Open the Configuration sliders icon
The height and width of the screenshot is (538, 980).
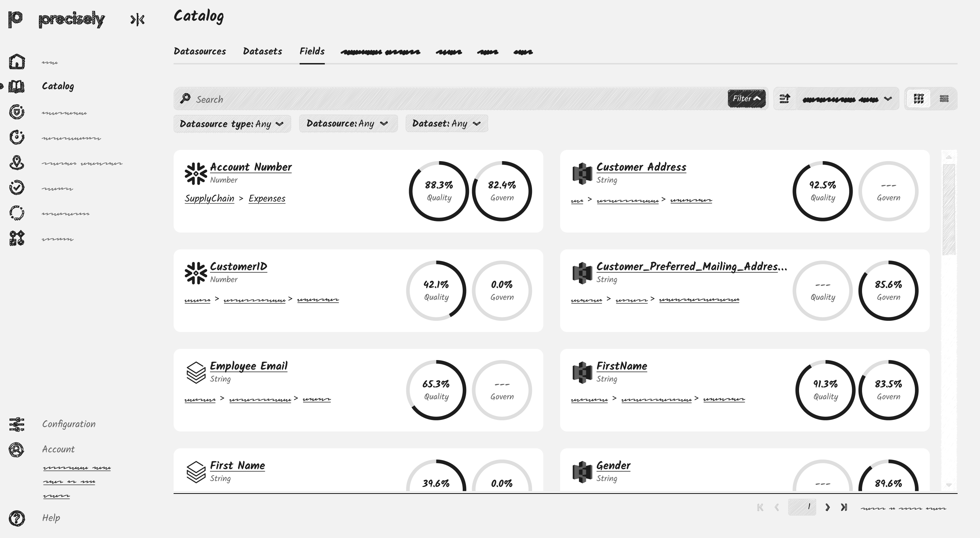[17, 424]
